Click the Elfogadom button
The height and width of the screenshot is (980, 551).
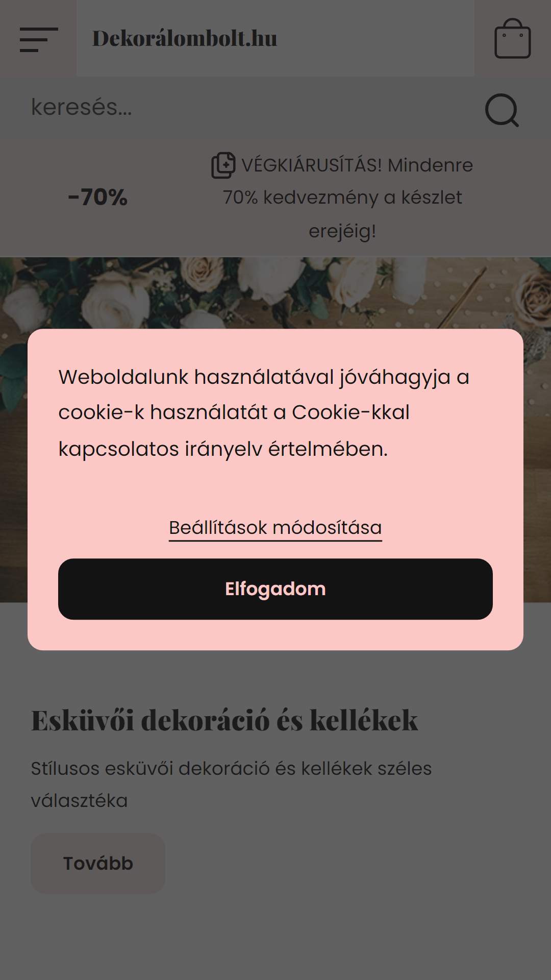click(x=275, y=589)
